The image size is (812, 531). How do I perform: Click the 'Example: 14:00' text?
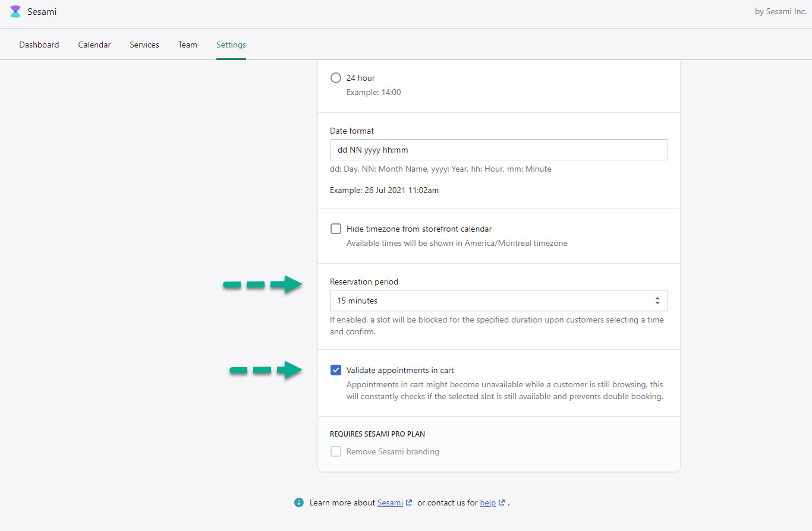[x=374, y=92]
